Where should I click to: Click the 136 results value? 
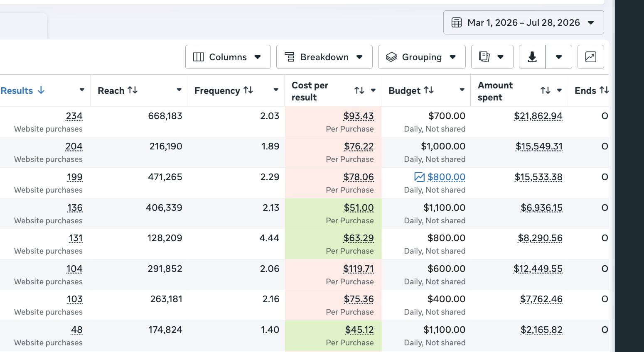pos(75,208)
